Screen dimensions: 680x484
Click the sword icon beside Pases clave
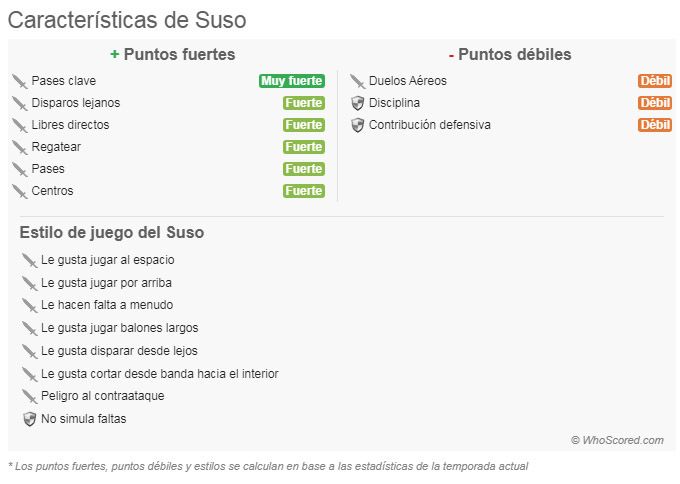20,81
